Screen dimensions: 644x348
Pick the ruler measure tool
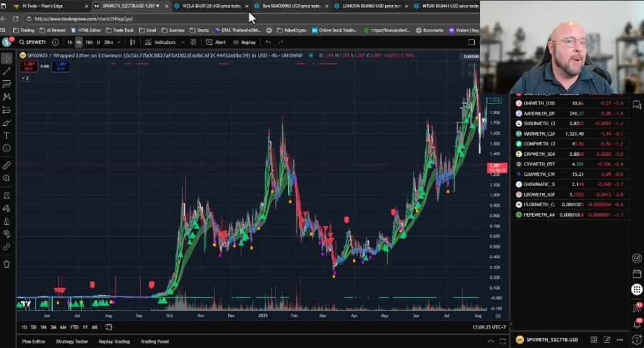(7, 165)
